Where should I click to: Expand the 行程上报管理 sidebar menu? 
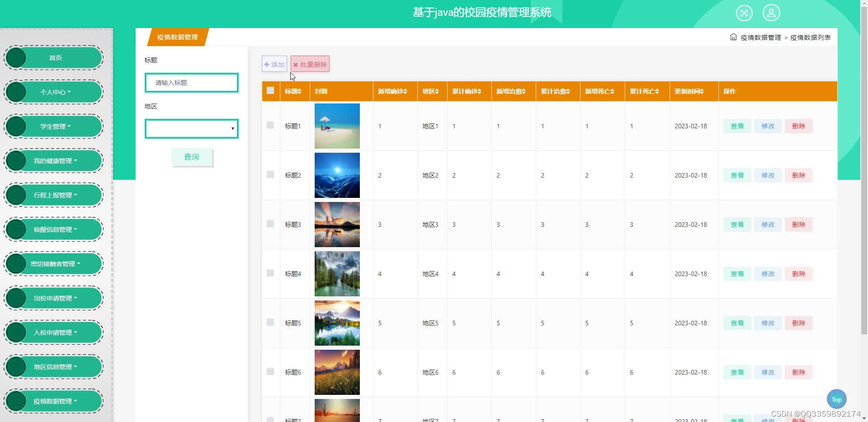(54, 195)
